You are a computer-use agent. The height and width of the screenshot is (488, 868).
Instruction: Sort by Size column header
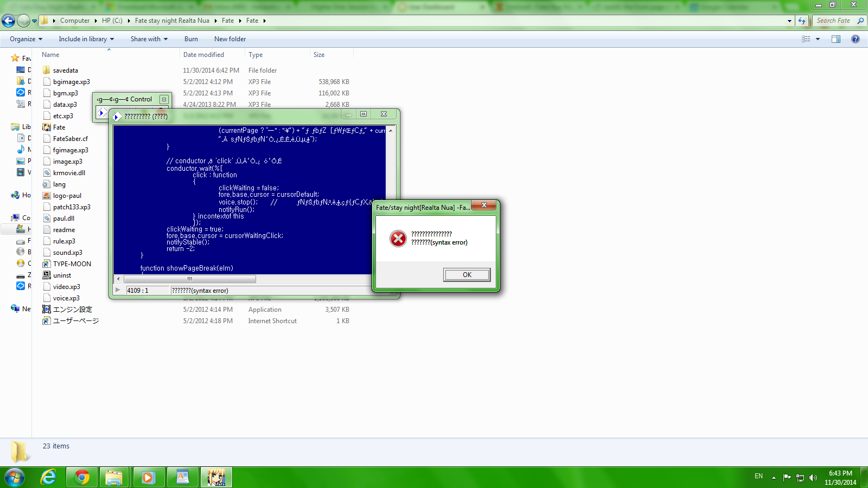319,55
